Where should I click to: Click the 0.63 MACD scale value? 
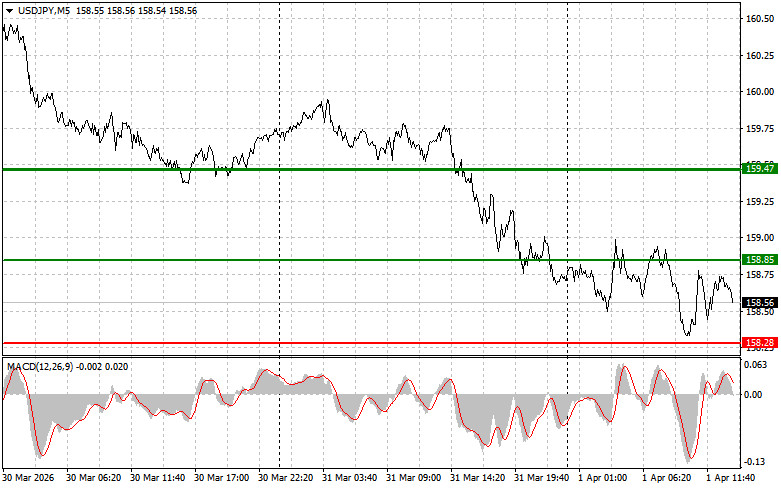click(759, 367)
